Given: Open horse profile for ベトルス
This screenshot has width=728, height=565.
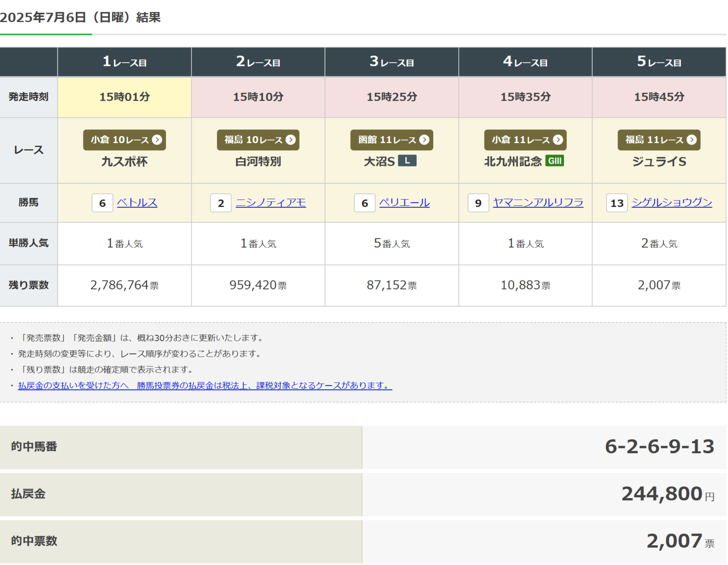Looking at the screenshot, I should [x=137, y=203].
